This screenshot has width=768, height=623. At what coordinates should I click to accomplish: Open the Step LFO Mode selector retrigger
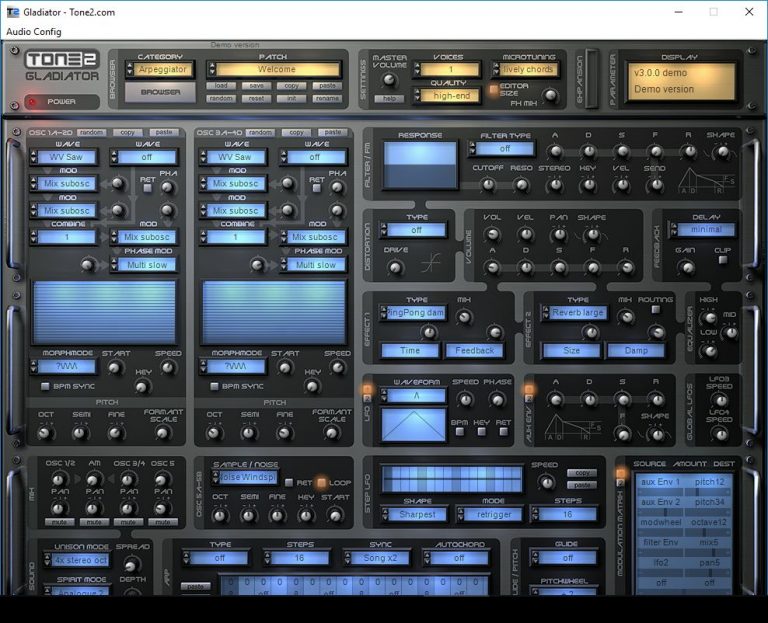point(490,515)
